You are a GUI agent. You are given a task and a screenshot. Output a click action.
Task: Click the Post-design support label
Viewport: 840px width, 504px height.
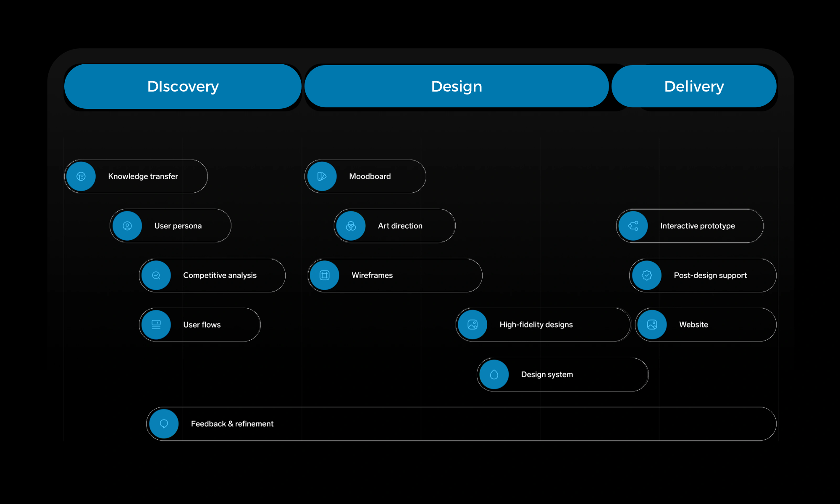[x=711, y=276]
